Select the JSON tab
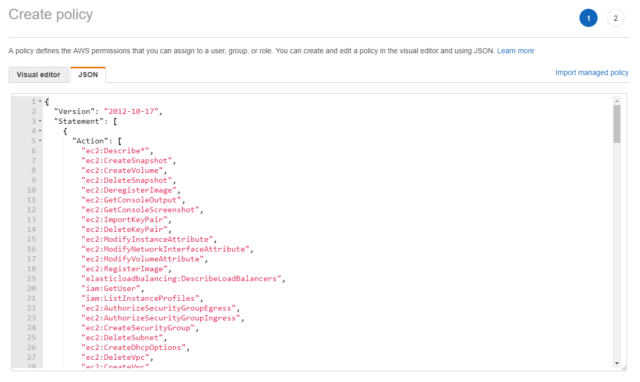The height and width of the screenshot is (382, 640). point(88,75)
